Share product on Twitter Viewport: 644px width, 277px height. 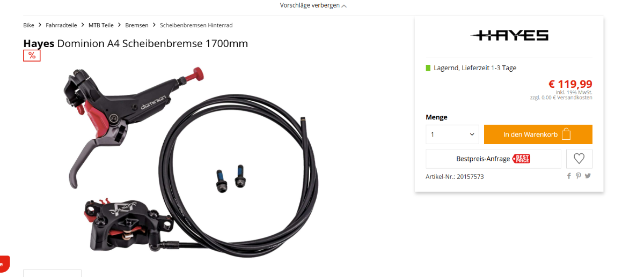point(588,176)
